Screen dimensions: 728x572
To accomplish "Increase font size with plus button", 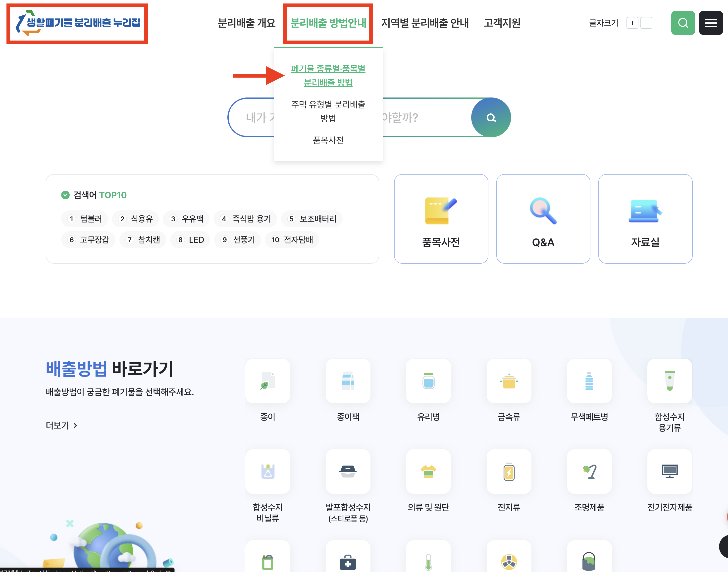I will (632, 23).
